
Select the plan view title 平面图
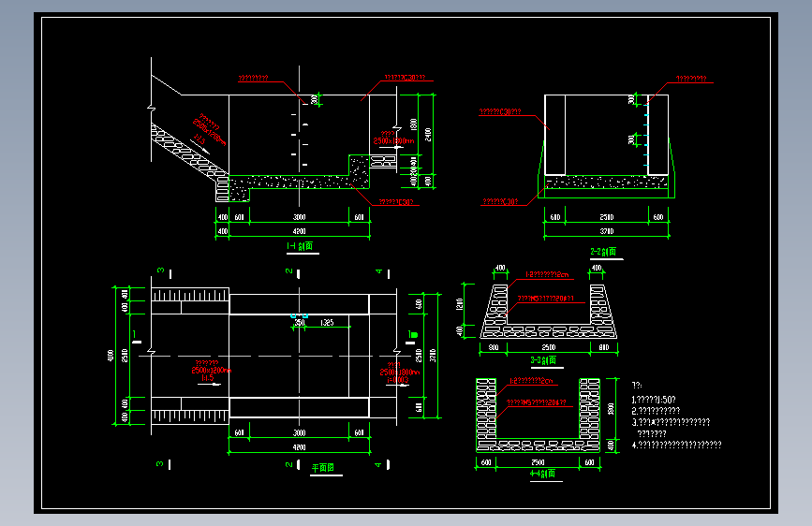(x=322, y=468)
